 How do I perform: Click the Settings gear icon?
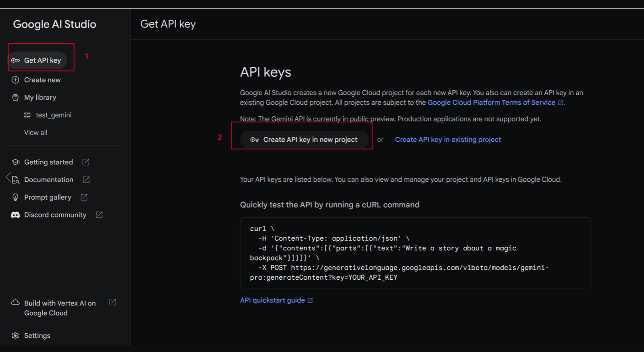16,336
